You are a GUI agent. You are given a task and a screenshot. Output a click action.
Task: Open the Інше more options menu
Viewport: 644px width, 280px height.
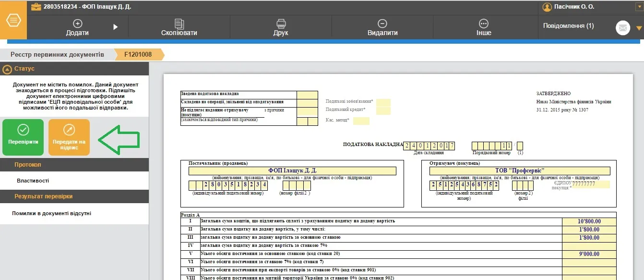[x=484, y=27]
